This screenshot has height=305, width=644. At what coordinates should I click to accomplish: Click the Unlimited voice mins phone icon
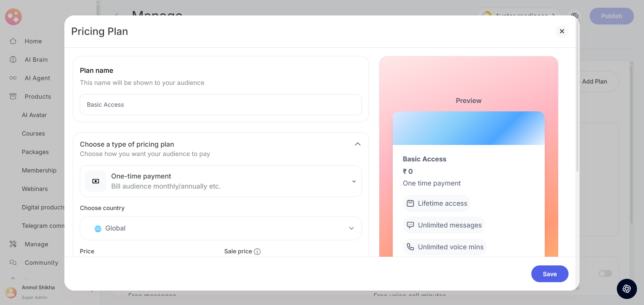[410, 247]
